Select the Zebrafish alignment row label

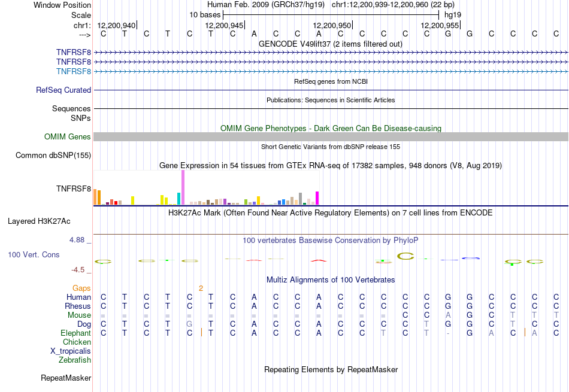pos(75,360)
